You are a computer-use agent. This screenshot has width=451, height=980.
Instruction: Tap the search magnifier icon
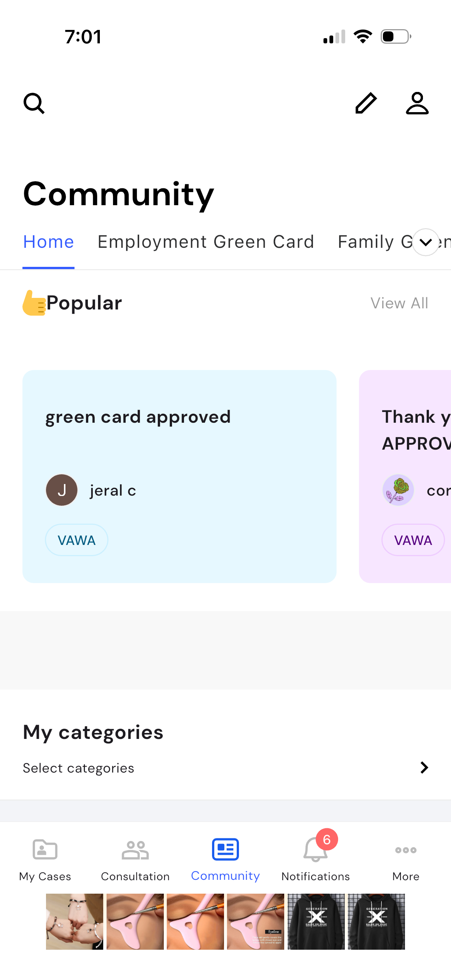(34, 104)
